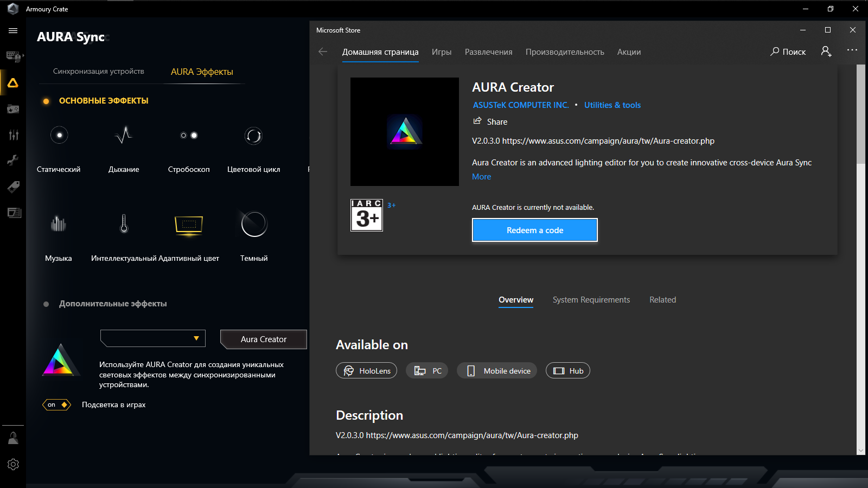
Task: Click the AURA Creator title text
Action: pyautogui.click(x=513, y=87)
